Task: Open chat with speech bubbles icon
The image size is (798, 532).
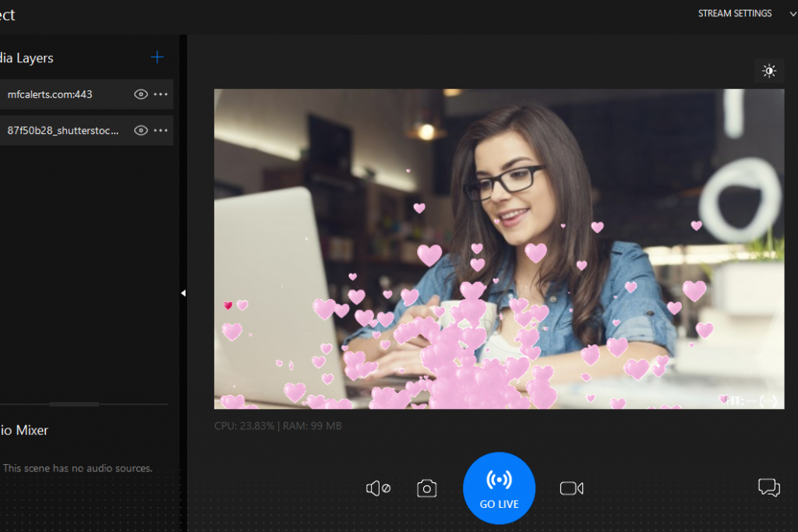Action: click(769, 488)
